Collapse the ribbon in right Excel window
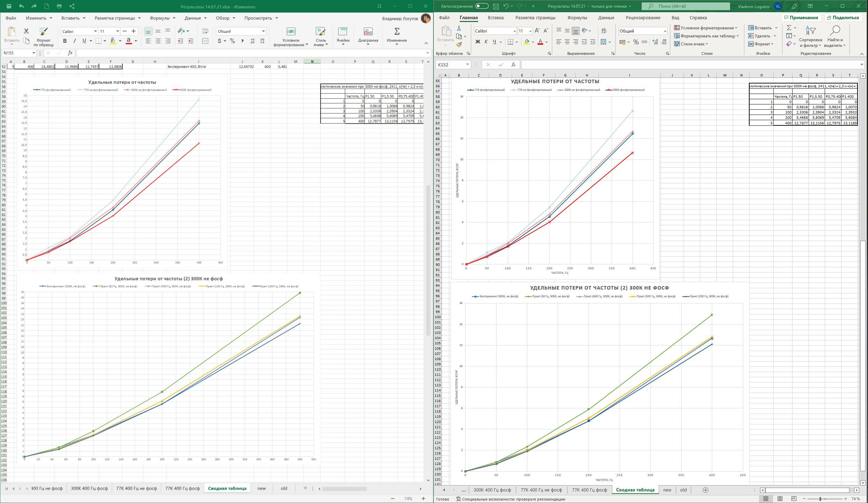Screen dimensions: 868x503 862,53
